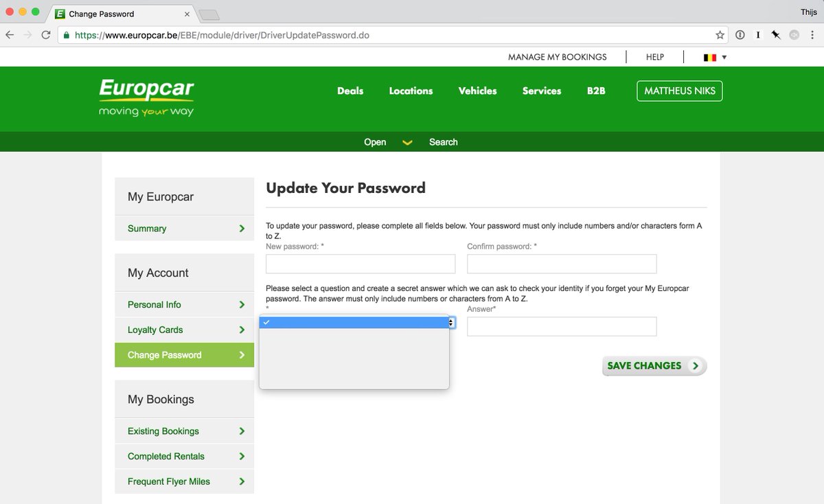Open the B2B menu
Viewport: 824px width, 504px height.
point(596,91)
